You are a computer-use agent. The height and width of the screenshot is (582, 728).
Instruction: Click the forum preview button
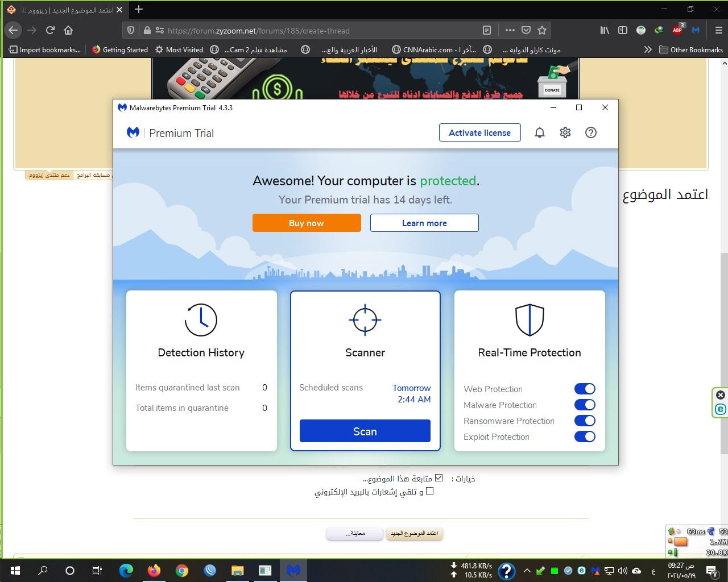[x=355, y=533]
